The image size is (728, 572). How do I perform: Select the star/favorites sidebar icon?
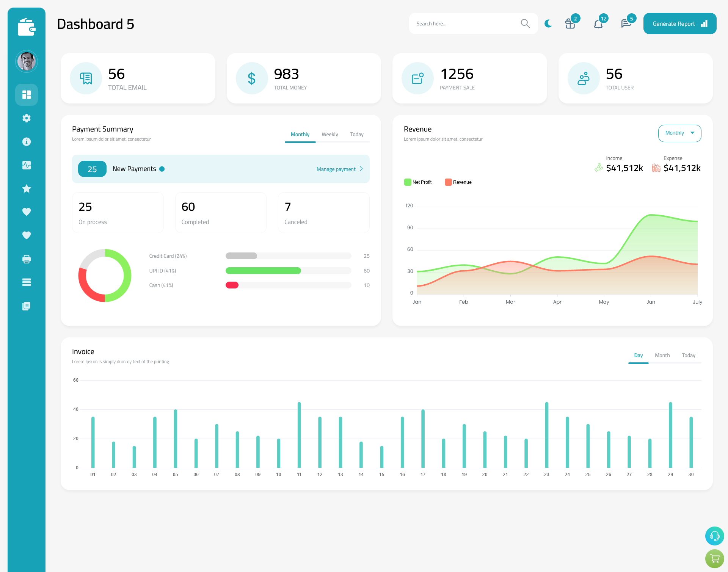point(27,188)
